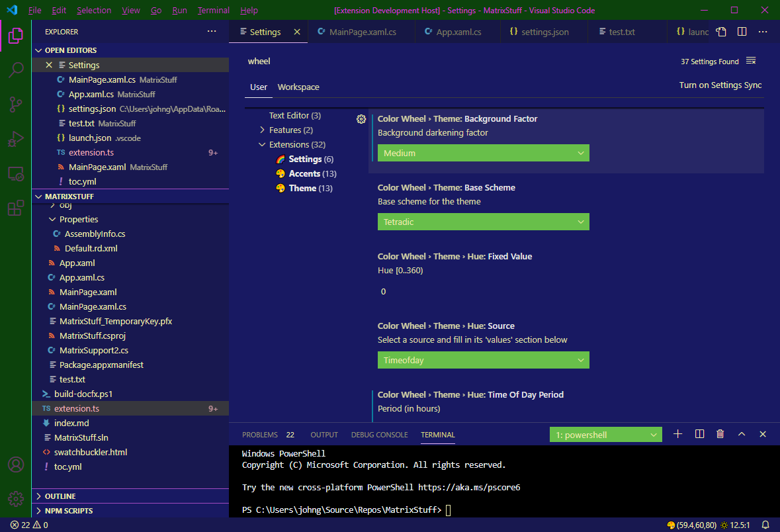
Task: Kill the terminal with trash icon
Action: [x=720, y=434]
